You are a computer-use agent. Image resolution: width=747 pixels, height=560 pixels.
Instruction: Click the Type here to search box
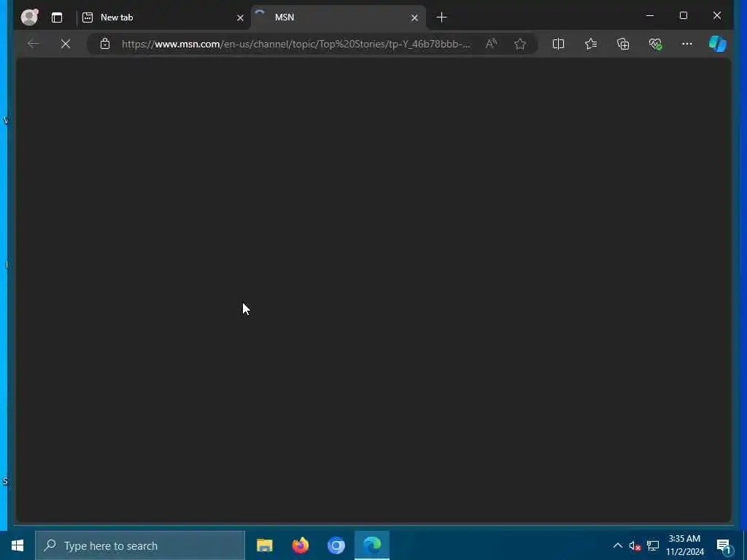pyautogui.click(x=140, y=545)
